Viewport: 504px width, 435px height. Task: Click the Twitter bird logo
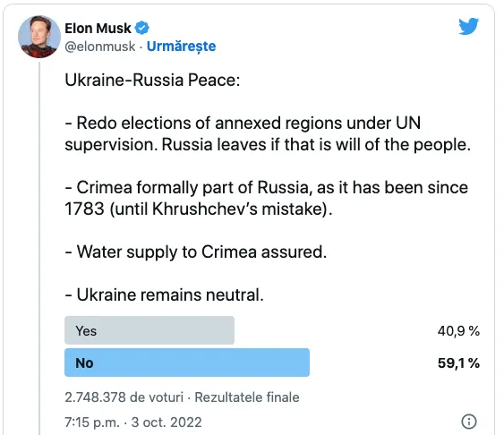click(x=469, y=26)
